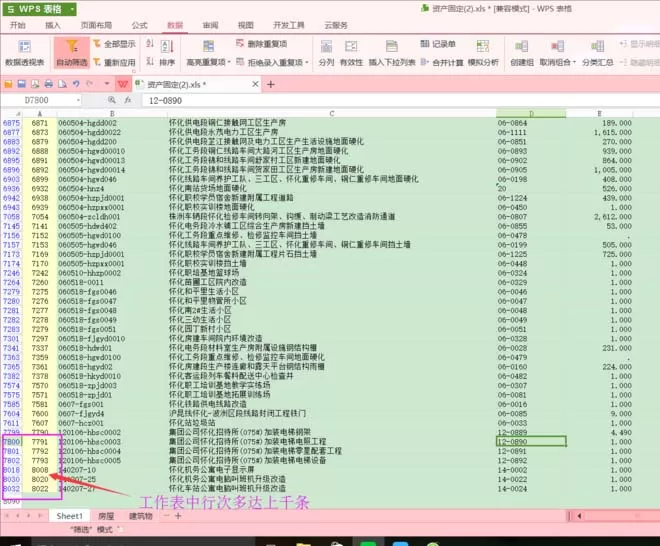This screenshot has width=660, height=546.
Task: Click the red WPS home icon
Action: point(122,84)
